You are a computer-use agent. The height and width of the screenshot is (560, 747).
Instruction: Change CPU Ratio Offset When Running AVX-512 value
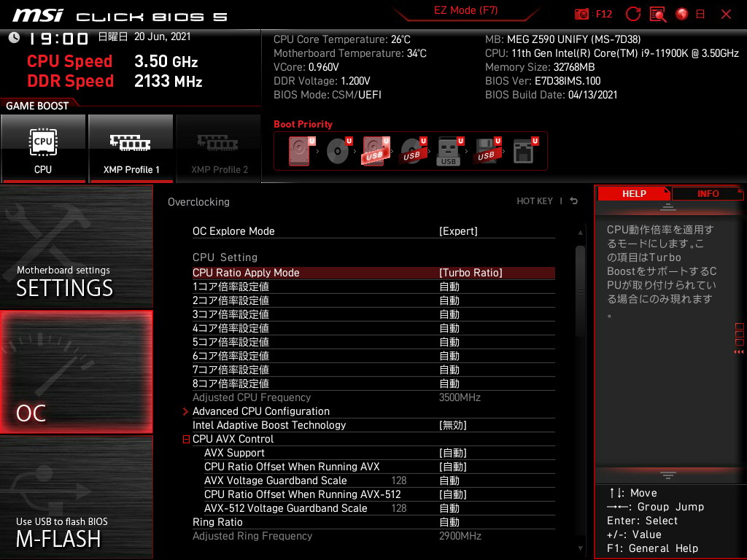coord(452,494)
